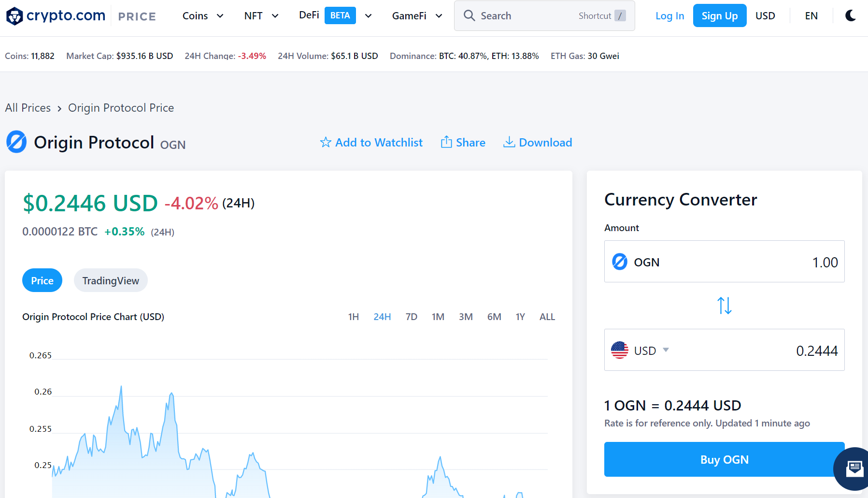Click the US flag icon in the converter
Viewport: 868px width, 498px height.
(620, 350)
